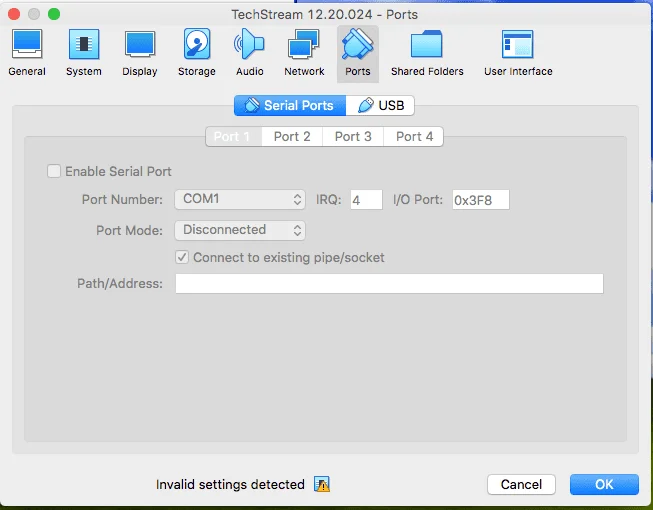Open Network settings
This screenshot has height=510, width=653.
coord(304,52)
